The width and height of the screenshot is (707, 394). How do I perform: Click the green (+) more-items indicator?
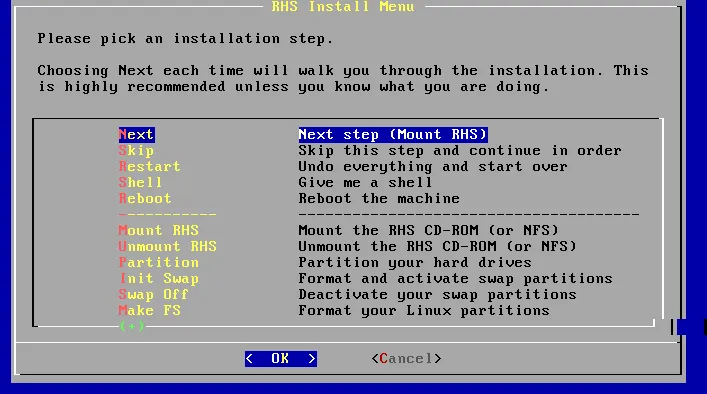tap(132, 325)
